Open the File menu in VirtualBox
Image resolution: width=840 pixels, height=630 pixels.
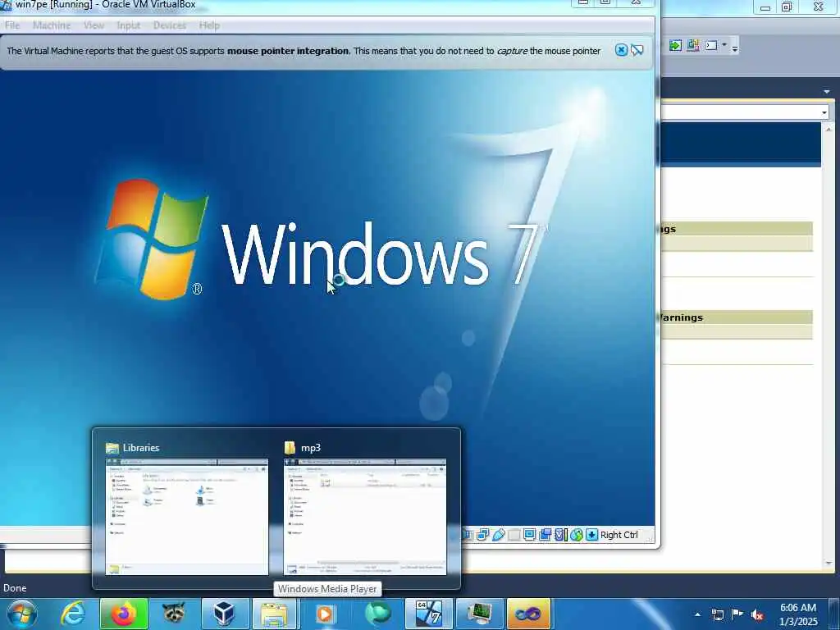[12, 25]
